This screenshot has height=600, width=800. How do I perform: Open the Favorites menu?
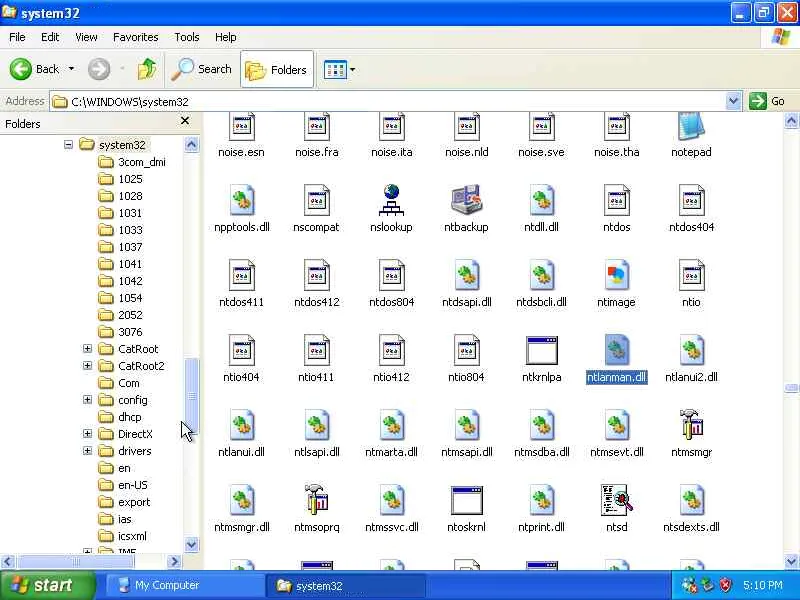pos(136,37)
